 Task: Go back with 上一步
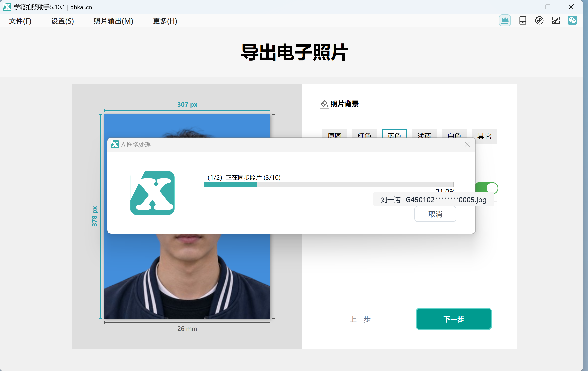[x=360, y=319]
